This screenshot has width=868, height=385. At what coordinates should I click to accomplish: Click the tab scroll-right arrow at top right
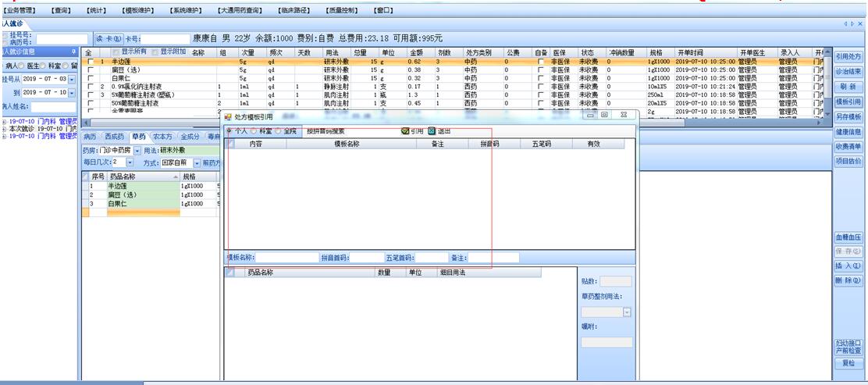tap(853, 24)
